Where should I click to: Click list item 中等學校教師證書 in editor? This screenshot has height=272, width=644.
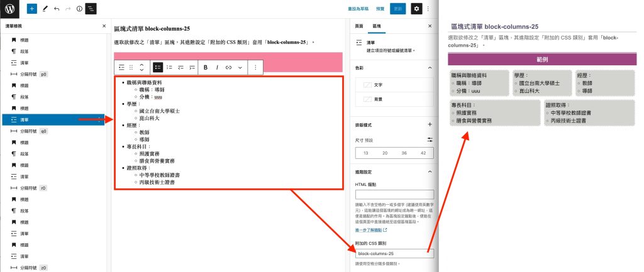pos(159,175)
